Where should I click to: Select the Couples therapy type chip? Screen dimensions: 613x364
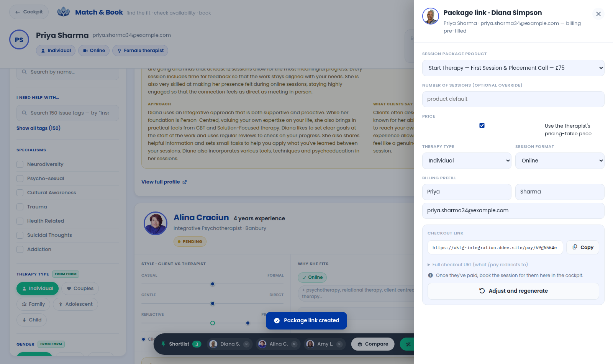(x=80, y=289)
